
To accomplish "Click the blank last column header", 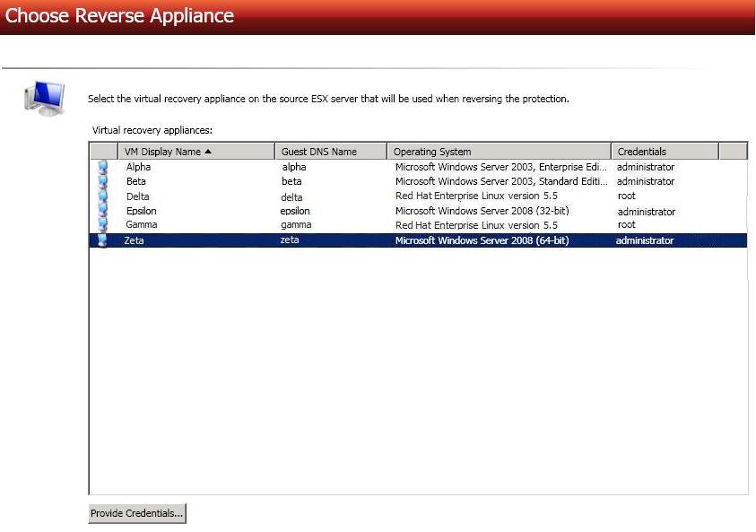I will coord(733,152).
